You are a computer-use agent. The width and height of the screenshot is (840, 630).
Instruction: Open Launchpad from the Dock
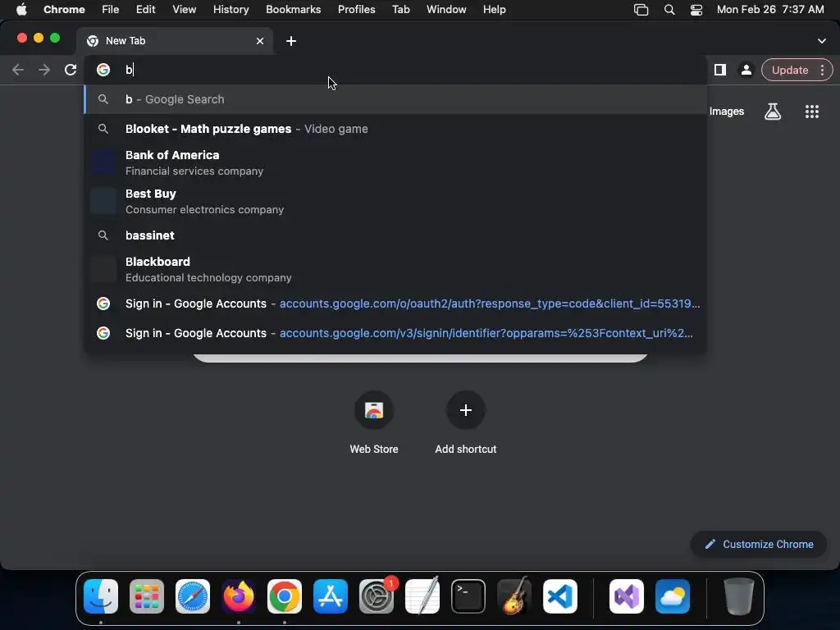pos(147,596)
